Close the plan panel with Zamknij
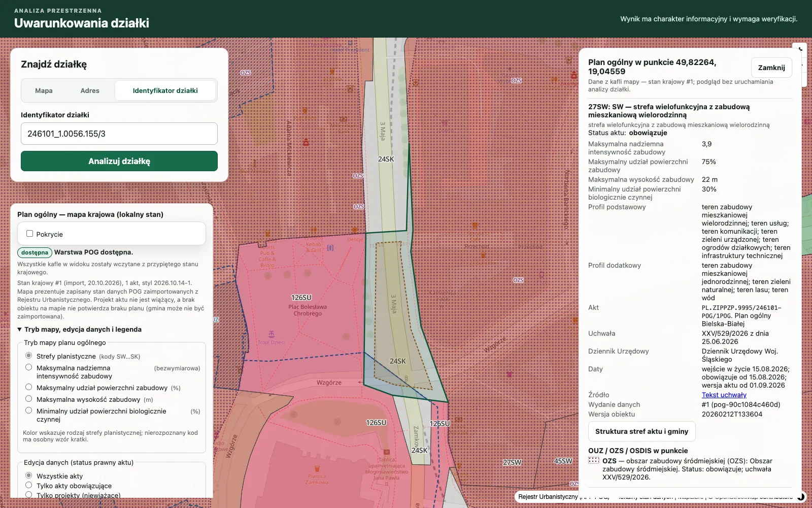This screenshot has width=812, height=508. [771, 68]
